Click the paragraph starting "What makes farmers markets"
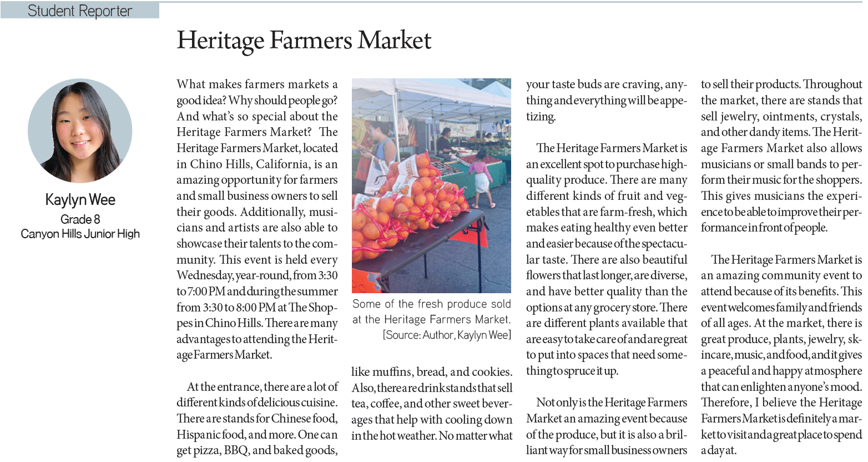The height and width of the screenshot is (462, 868). coord(257,219)
